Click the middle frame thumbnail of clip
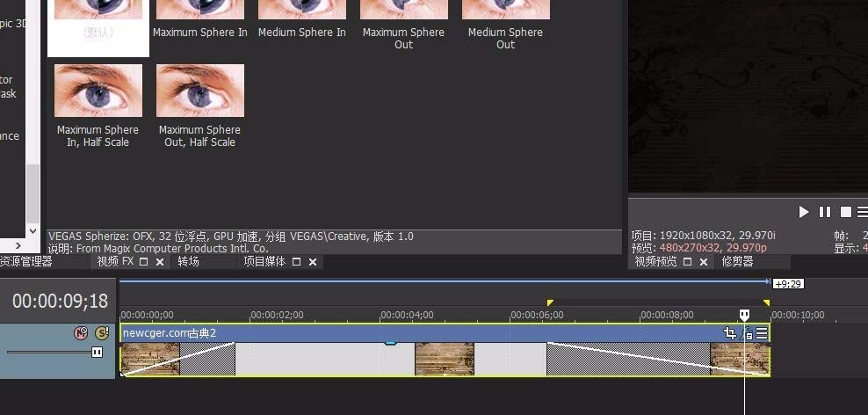Image resolution: width=868 pixels, height=415 pixels. [445, 359]
